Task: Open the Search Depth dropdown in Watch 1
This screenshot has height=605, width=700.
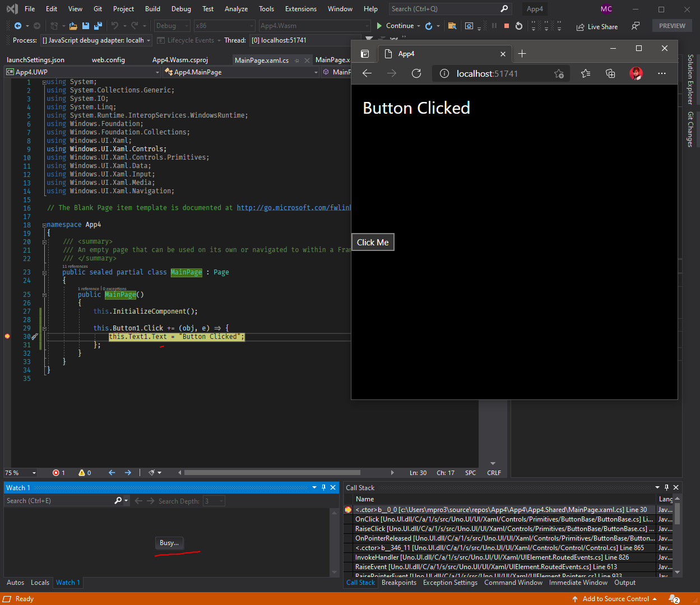Action: [214, 500]
